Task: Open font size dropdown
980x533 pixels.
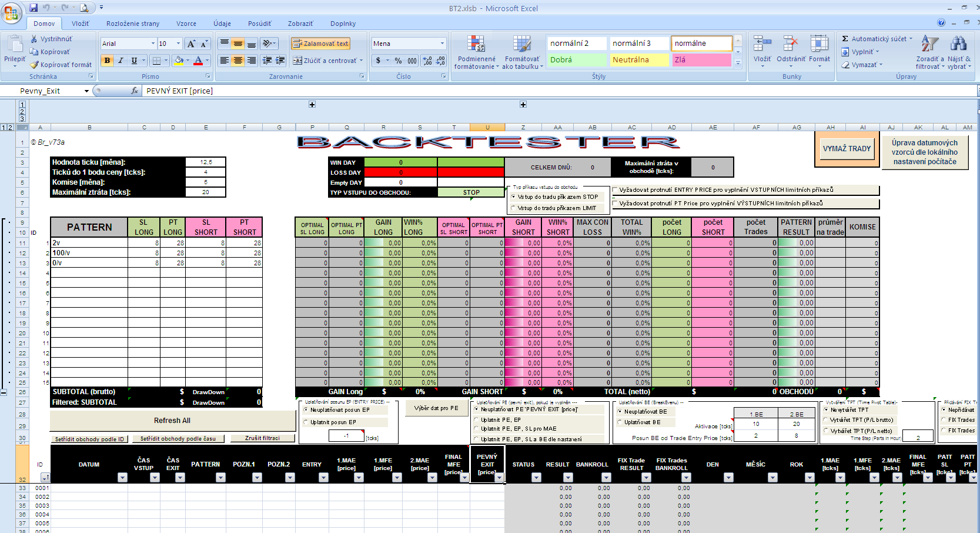Action: click(178, 44)
